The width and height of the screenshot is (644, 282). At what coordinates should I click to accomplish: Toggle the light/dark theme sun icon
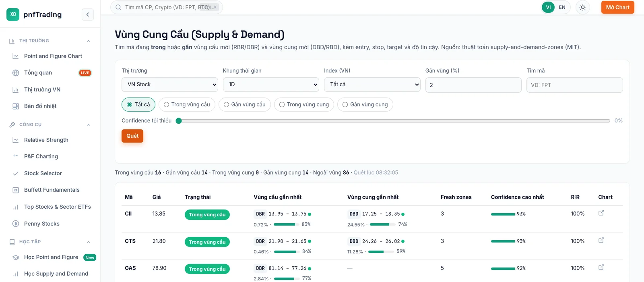[583, 7]
